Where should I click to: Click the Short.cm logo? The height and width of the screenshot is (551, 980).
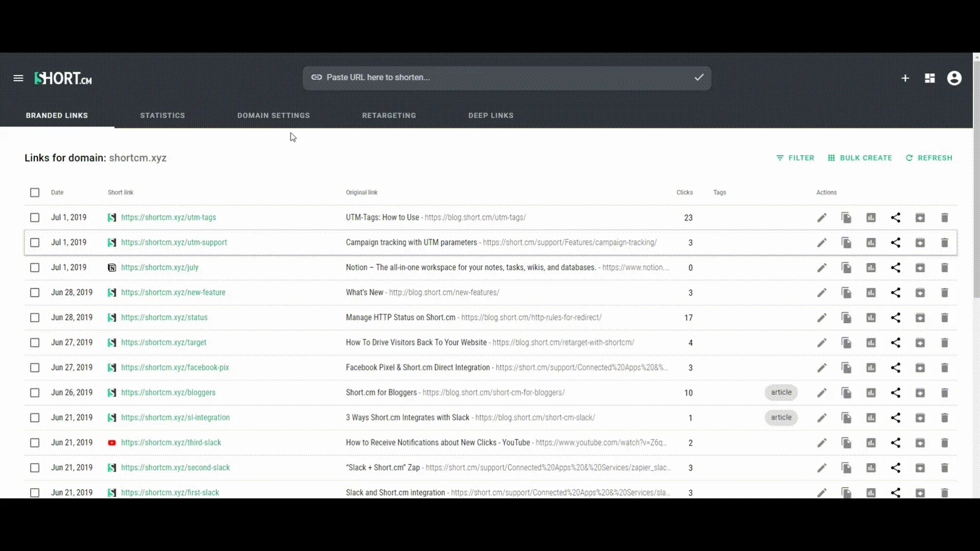click(63, 78)
